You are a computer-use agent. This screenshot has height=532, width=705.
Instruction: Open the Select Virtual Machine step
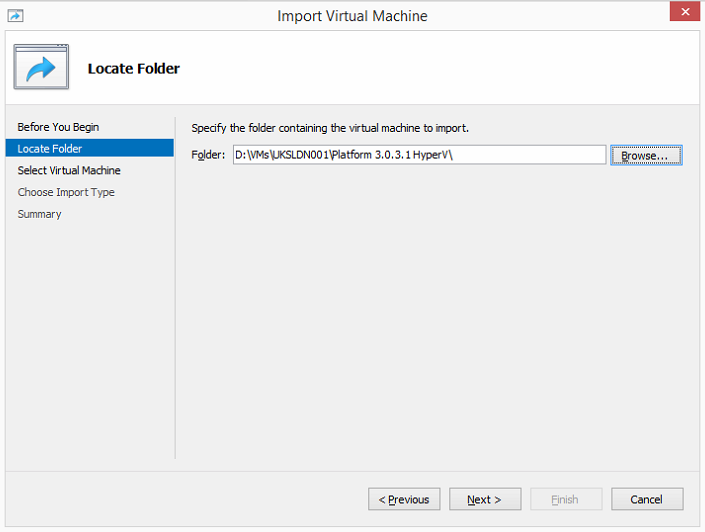click(x=69, y=171)
